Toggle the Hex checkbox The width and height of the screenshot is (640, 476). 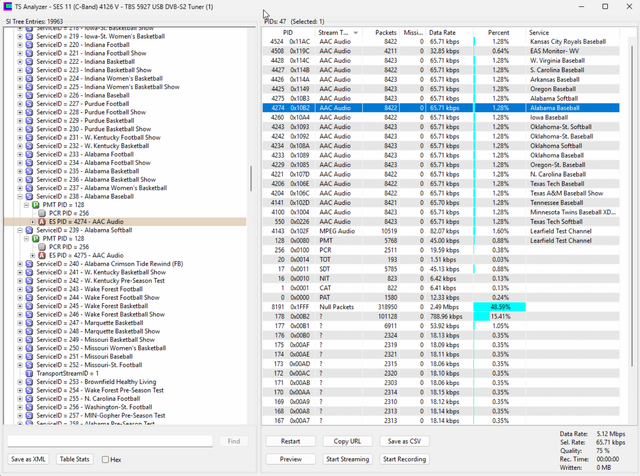tap(105, 460)
